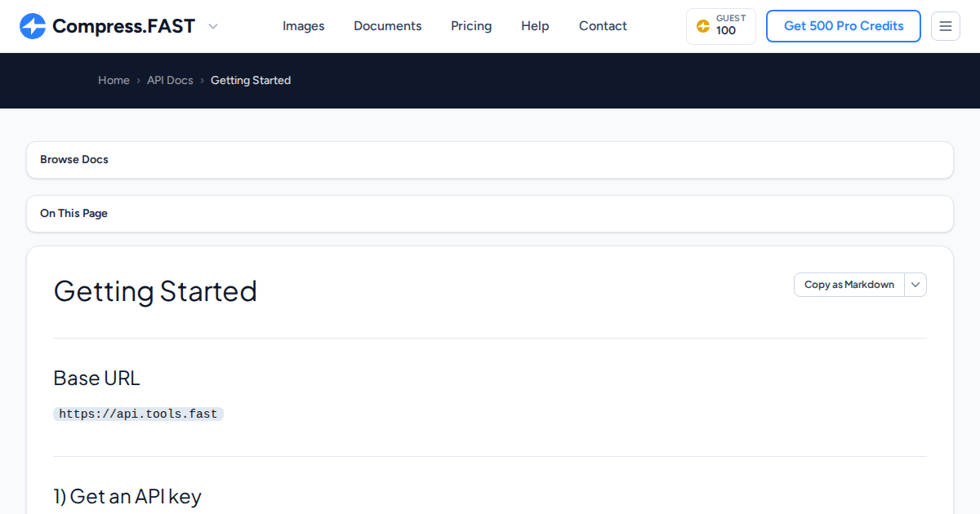Click the Getting Started page heading

click(x=155, y=291)
